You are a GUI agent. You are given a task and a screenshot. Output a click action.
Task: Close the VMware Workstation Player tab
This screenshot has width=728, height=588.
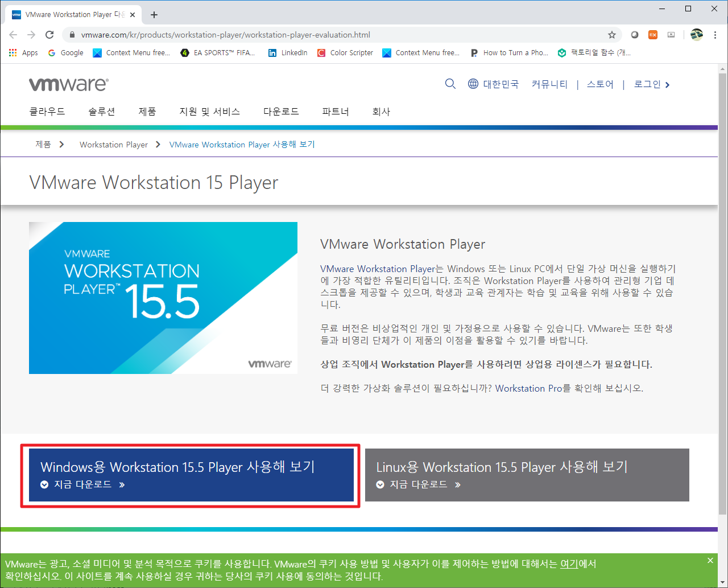pyautogui.click(x=133, y=15)
